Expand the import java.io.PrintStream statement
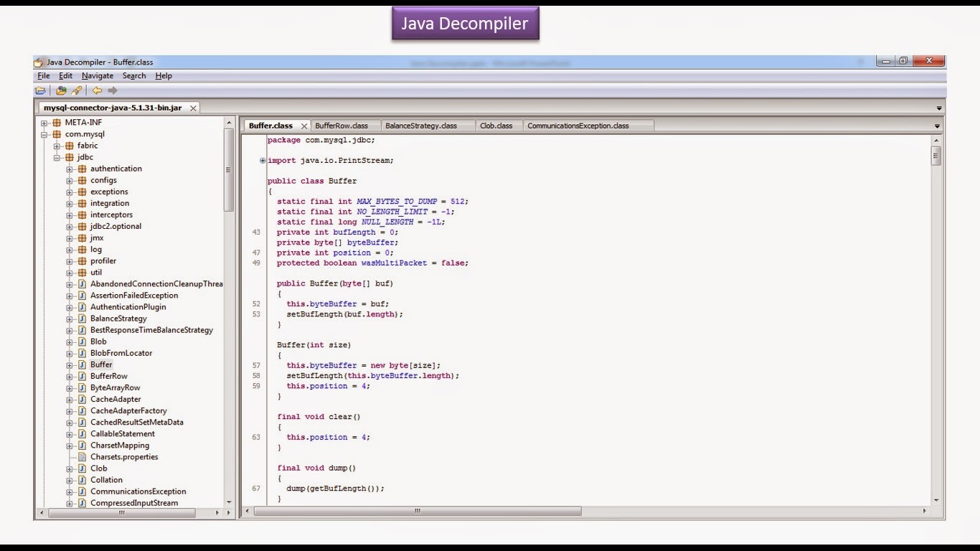 point(263,161)
